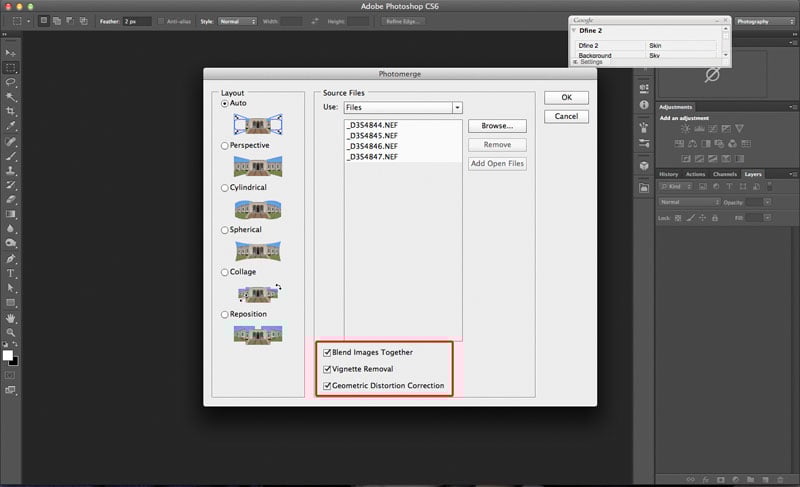Open the Fill slider dropdown arrow
Image resolution: width=800 pixels, height=487 pixels.
[767, 218]
